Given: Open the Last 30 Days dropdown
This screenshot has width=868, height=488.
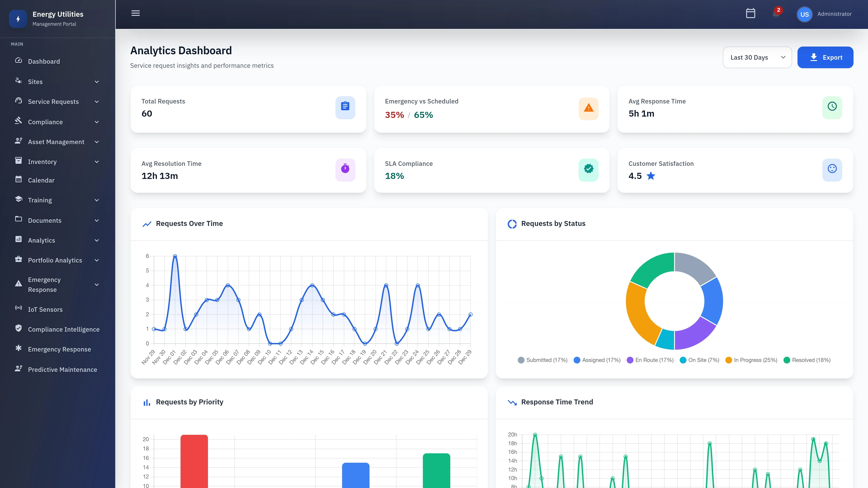Looking at the screenshot, I should click(x=757, y=57).
